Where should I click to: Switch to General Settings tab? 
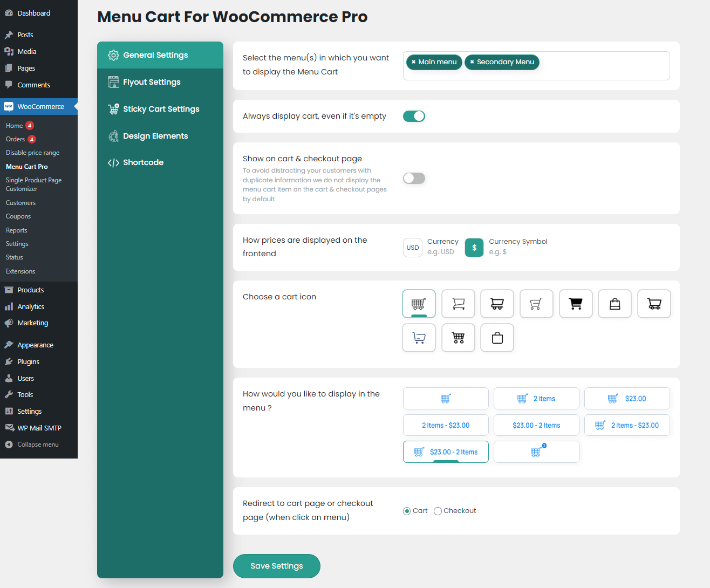point(160,55)
